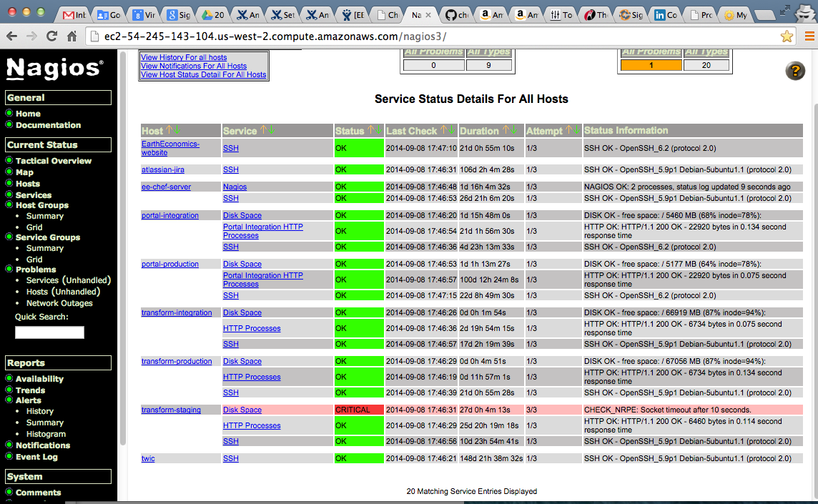Bookmark the page using the star icon
818x504 pixels.
pos(787,36)
